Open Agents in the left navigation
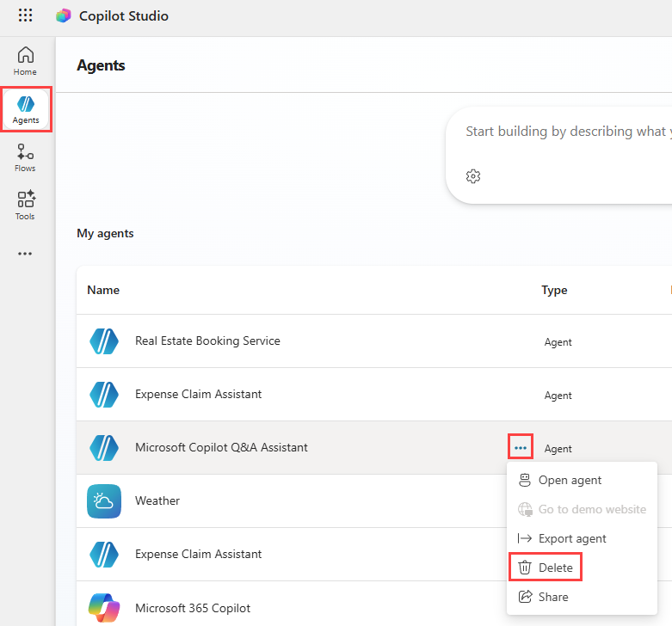 coord(26,109)
